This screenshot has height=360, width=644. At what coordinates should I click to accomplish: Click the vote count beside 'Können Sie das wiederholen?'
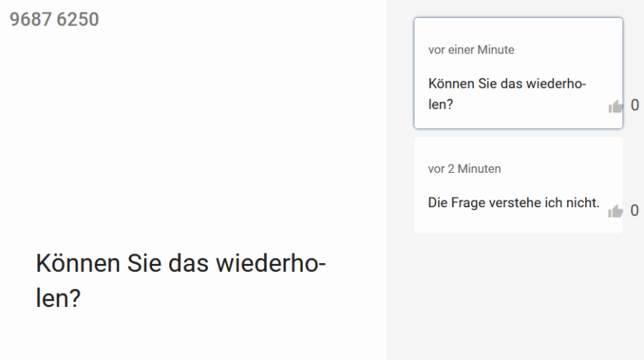634,105
